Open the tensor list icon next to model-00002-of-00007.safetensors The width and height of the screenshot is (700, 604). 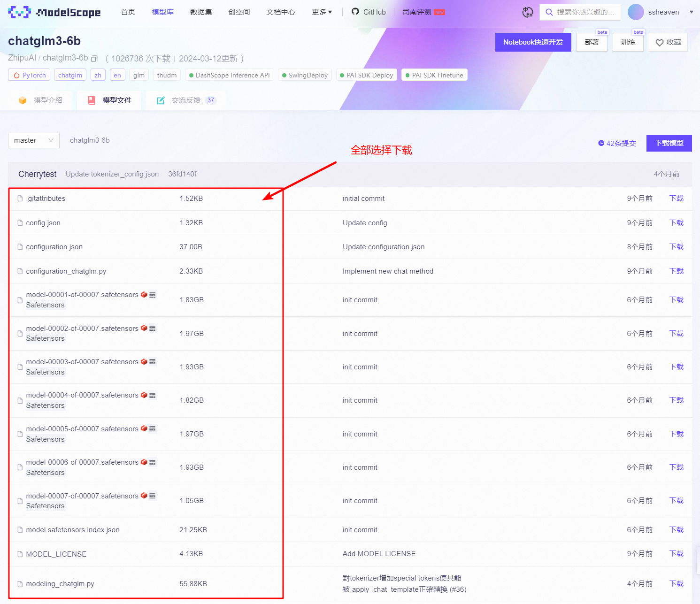(152, 328)
